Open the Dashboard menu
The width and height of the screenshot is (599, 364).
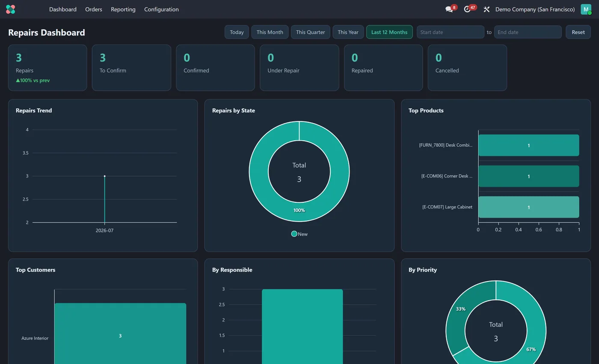point(63,9)
